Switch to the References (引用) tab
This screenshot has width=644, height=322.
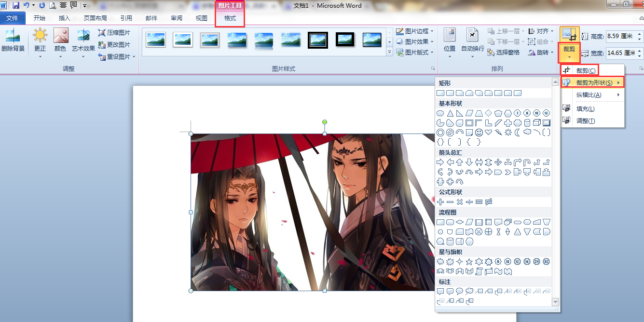point(126,18)
